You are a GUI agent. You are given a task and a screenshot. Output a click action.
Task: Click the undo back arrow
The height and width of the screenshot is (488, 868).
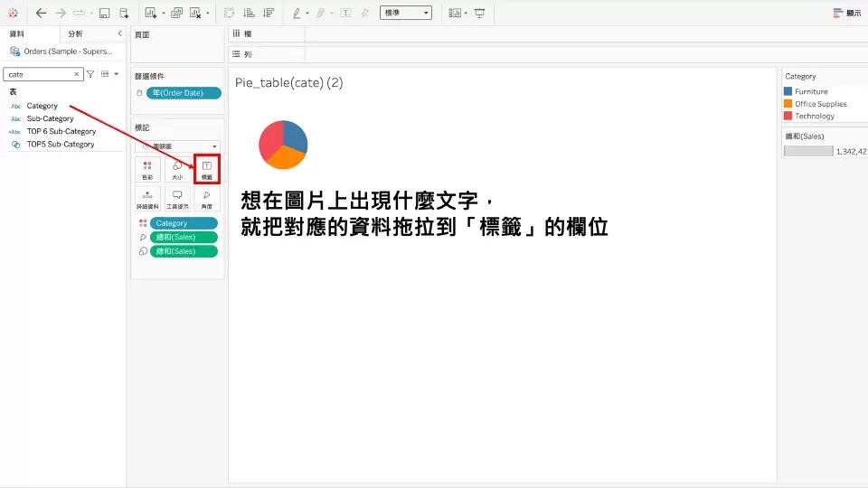tap(41, 13)
